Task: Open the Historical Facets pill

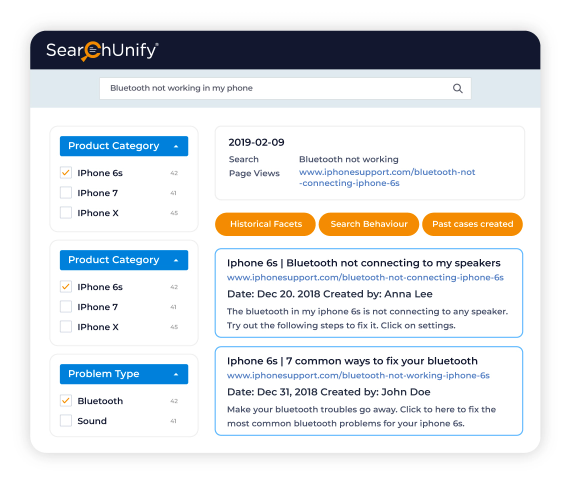Action: [x=265, y=224]
